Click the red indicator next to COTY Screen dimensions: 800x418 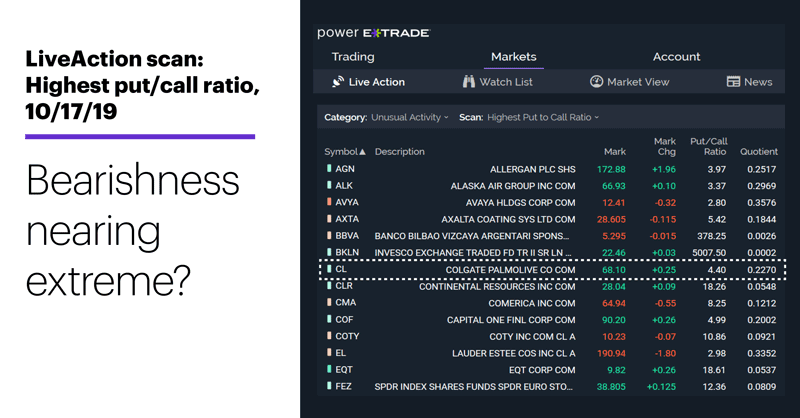point(329,336)
